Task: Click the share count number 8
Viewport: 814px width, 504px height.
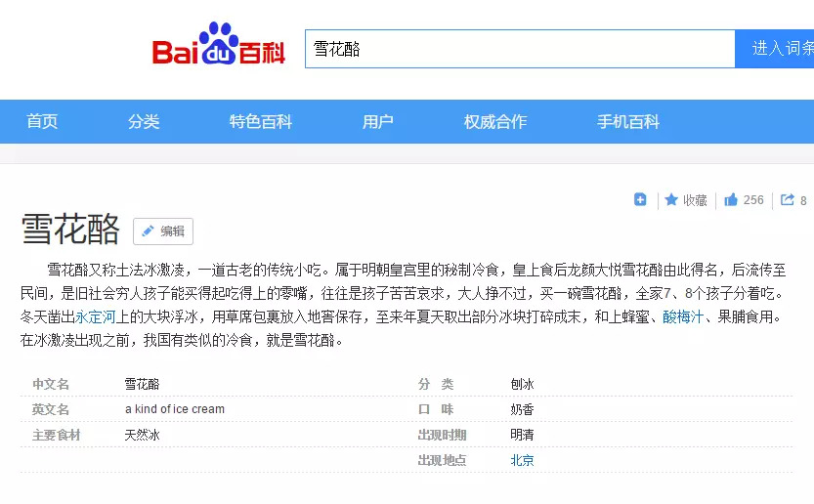Action: [x=803, y=201]
